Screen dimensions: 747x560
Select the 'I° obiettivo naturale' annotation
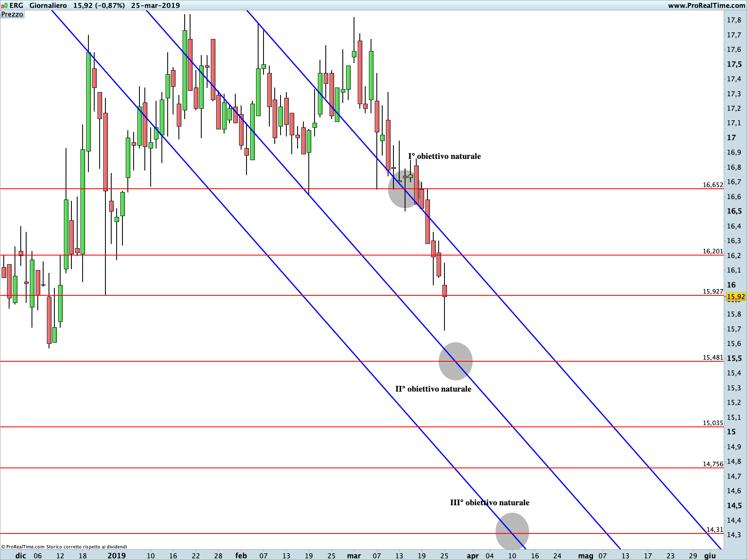point(444,156)
